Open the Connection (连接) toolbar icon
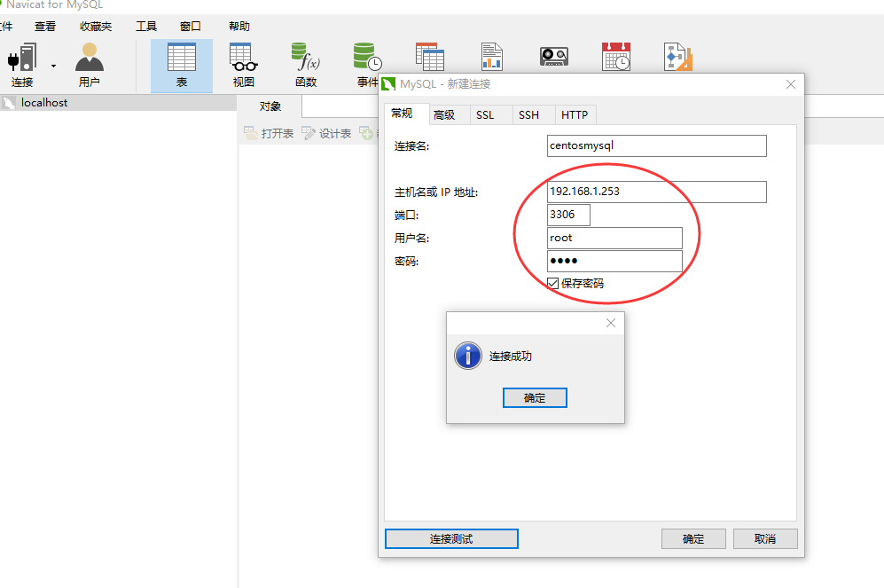 point(22,66)
